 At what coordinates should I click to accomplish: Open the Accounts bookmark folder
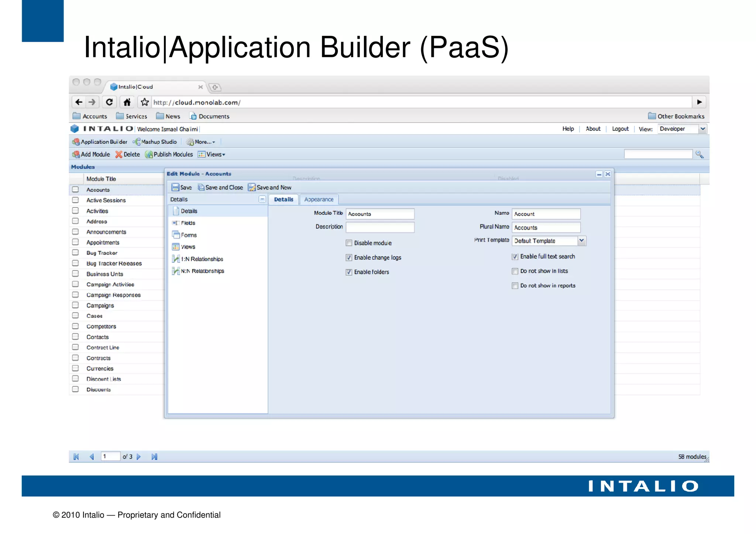click(90, 116)
